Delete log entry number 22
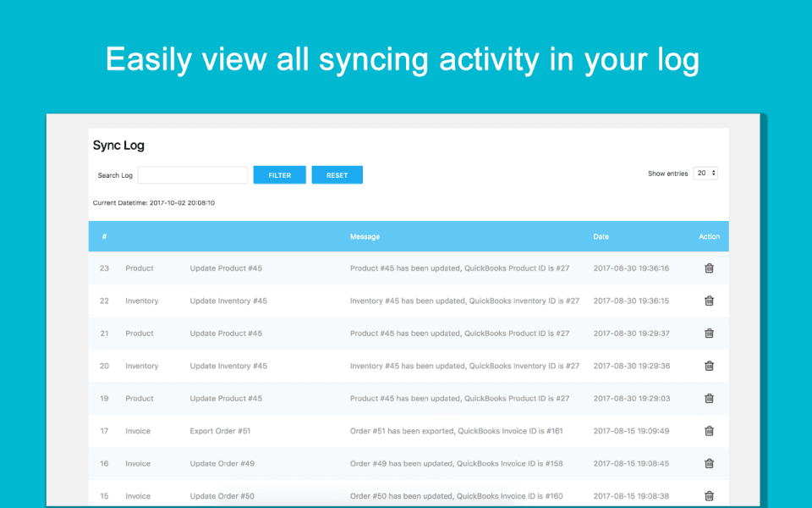This screenshot has height=508, width=812. point(709,301)
